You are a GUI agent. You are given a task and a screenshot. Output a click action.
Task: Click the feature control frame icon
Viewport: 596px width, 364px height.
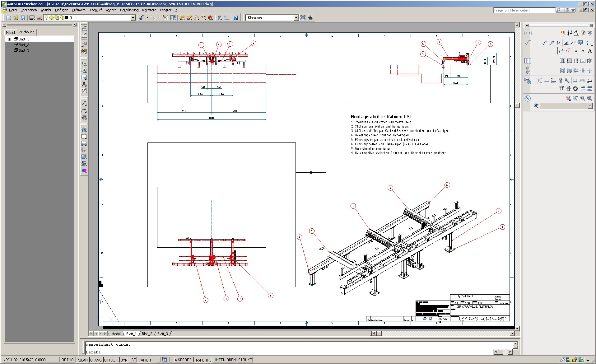(x=581, y=43)
